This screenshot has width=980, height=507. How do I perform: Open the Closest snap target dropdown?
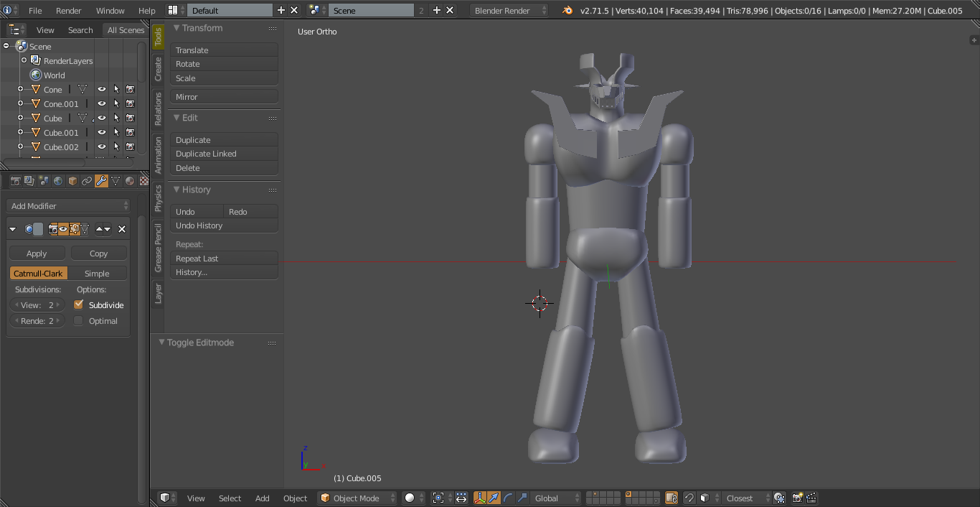pyautogui.click(x=746, y=498)
